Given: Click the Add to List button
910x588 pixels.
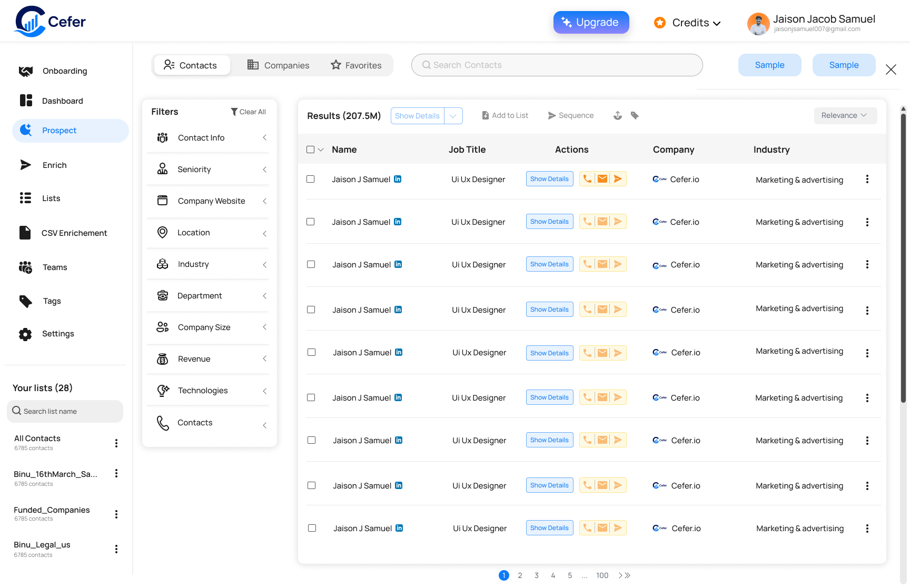Looking at the screenshot, I should [x=505, y=115].
